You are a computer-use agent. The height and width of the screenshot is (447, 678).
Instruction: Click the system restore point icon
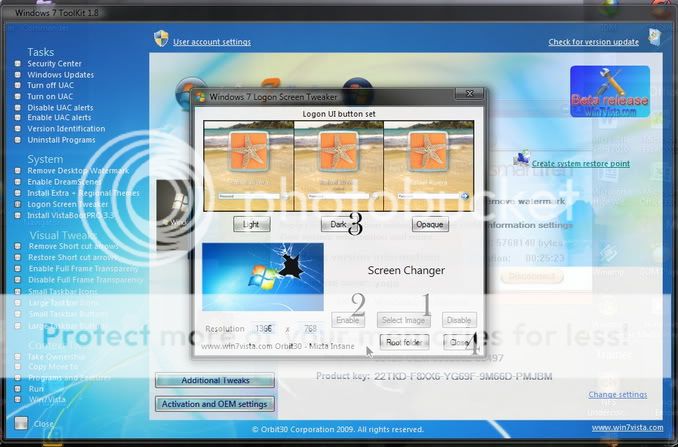click(x=521, y=159)
